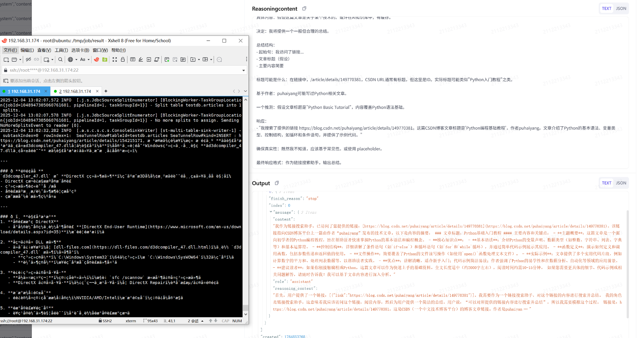Copy Reasoningcontent using the copy icon

pyautogui.click(x=304, y=8)
